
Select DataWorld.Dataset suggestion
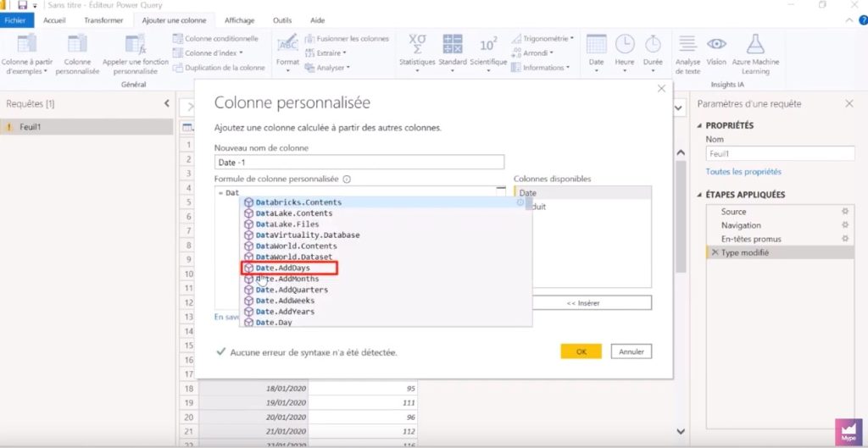point(385,257)
